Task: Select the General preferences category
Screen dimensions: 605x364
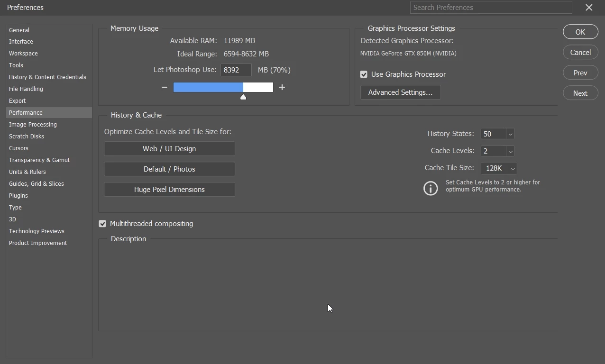Action: (x=49, y=30)
